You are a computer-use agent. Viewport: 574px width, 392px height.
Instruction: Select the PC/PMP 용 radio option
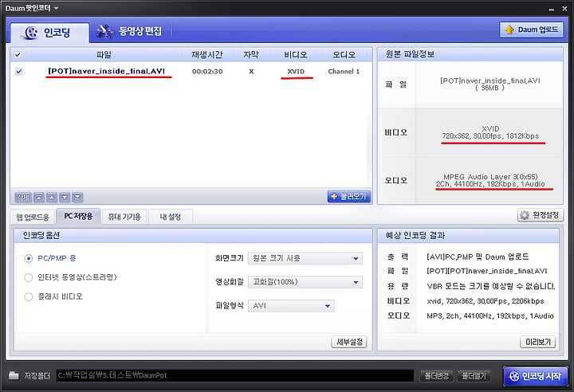(29, 258)
